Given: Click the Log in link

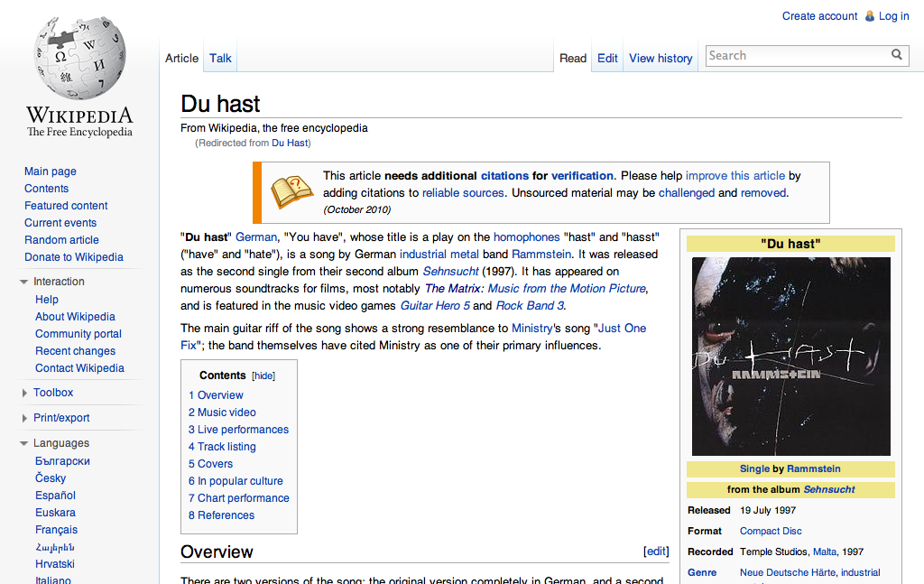Looking at the screenshot, I should [894, 16].
